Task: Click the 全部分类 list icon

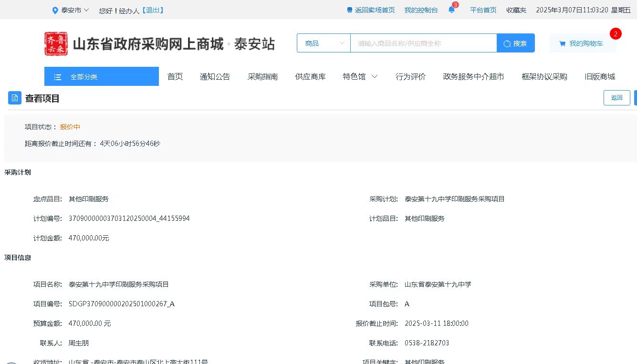Action: 58,77
